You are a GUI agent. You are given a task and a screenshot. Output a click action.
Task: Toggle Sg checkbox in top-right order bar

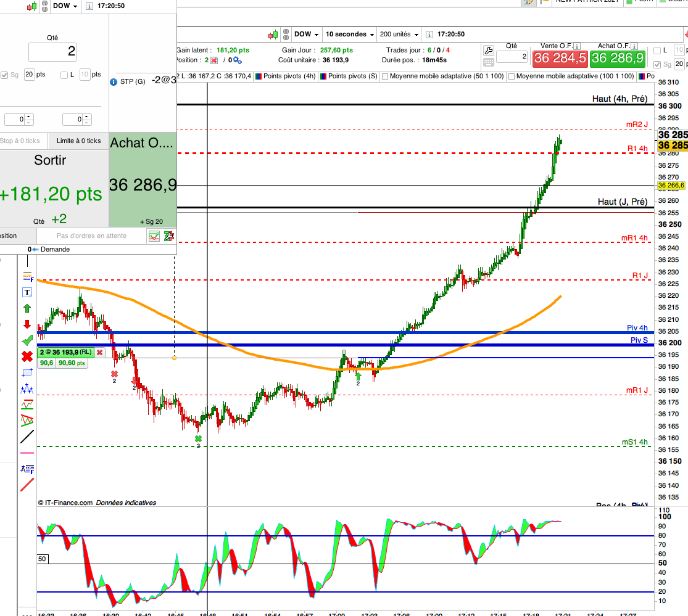click(657, 65)
